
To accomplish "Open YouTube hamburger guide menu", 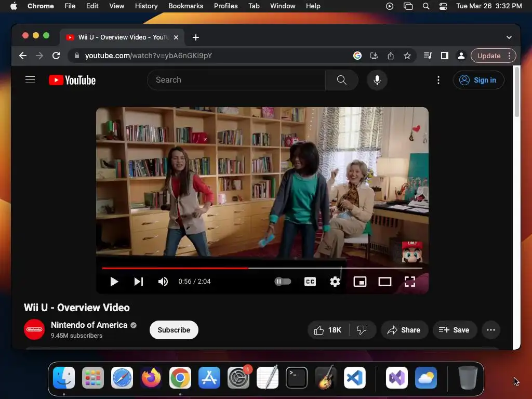I will (x=30, y=79).
